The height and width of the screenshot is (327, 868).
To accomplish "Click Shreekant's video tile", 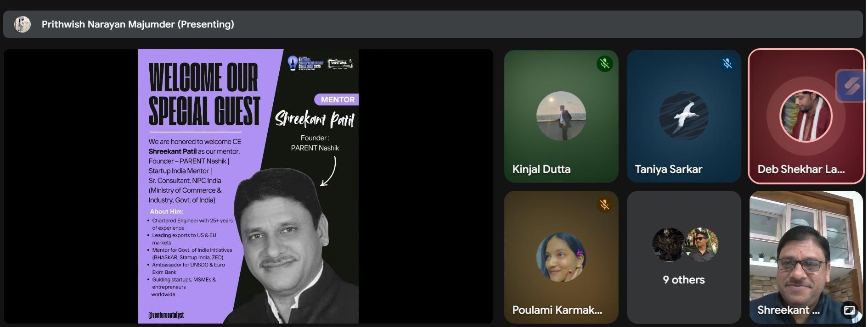I will pos(806,257).
